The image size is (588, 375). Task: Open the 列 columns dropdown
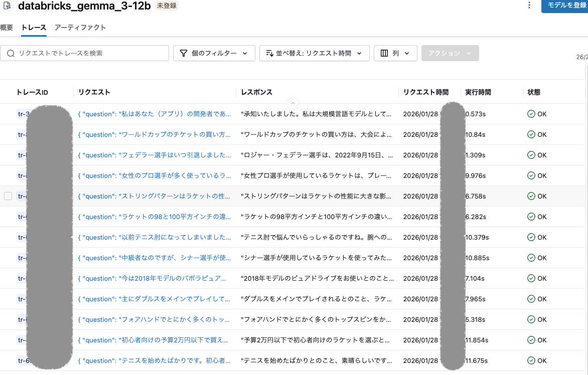click(395, 53)
